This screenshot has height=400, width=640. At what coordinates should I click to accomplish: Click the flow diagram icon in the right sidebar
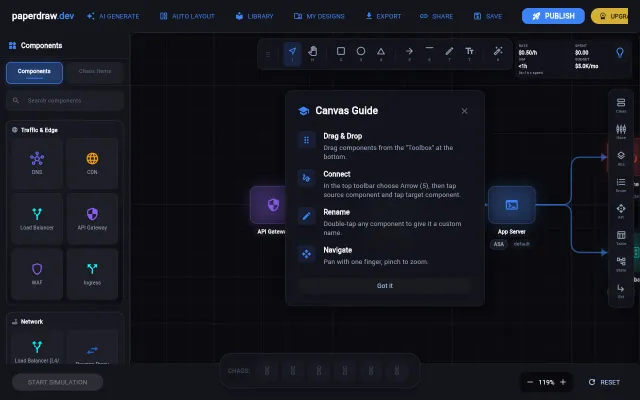[621, 264]
